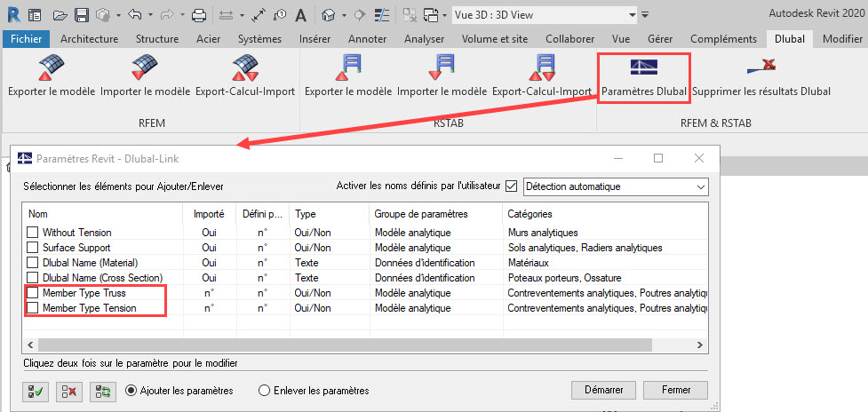Open the Vue 3D : 3D View dropdown
868x412 pixels.
[545, 15]
